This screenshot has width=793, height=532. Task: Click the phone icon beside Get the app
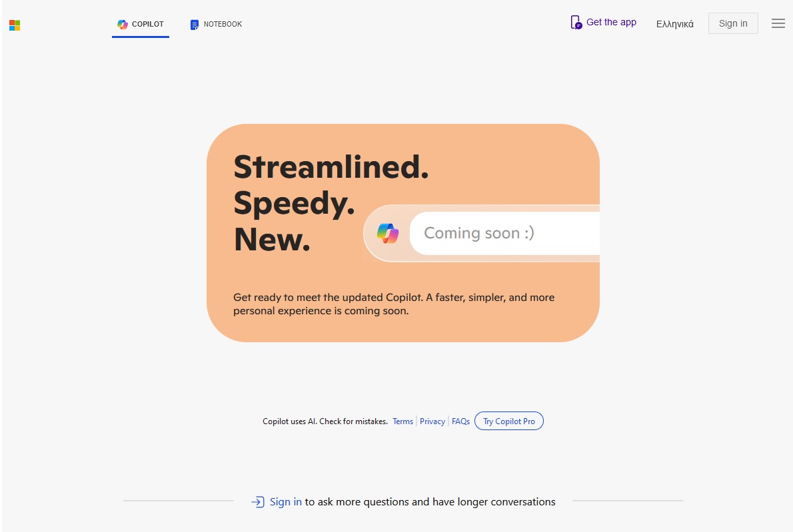click(576, 22)
